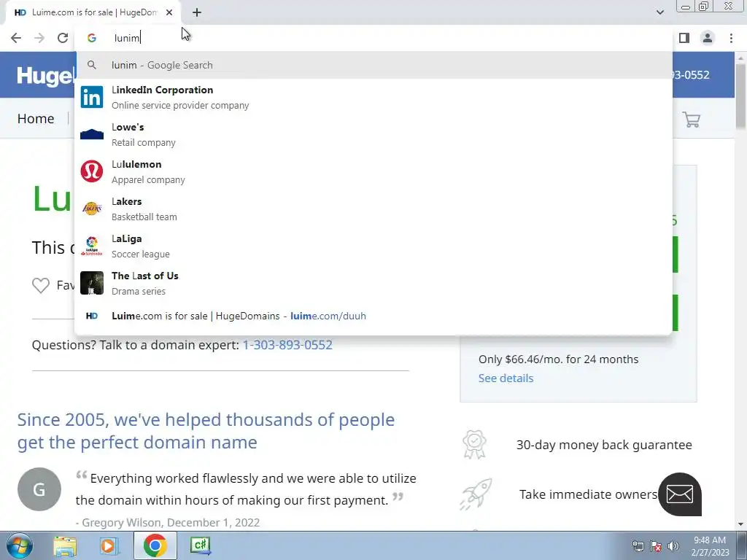Choose the LinkedIn Corporation suggestion
The image size is (747, 560).
[x=374, y=97]
